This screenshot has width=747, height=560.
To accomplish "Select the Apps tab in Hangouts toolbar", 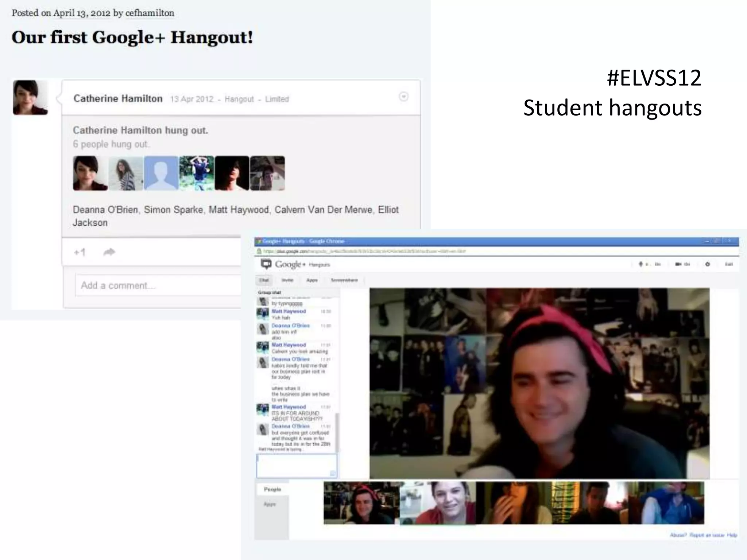I will coord(312,280).
